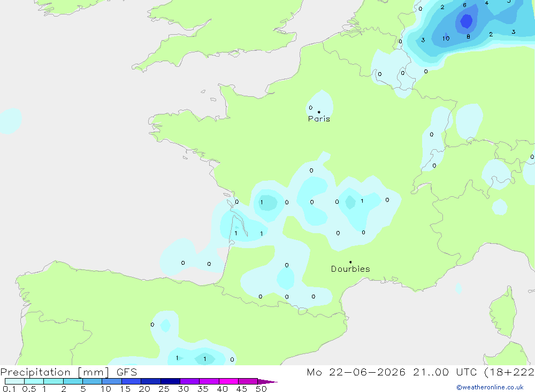Click the '8' precipitation value on the map
Viewport: 535px width, 392px height.
[x=468, y=36]
